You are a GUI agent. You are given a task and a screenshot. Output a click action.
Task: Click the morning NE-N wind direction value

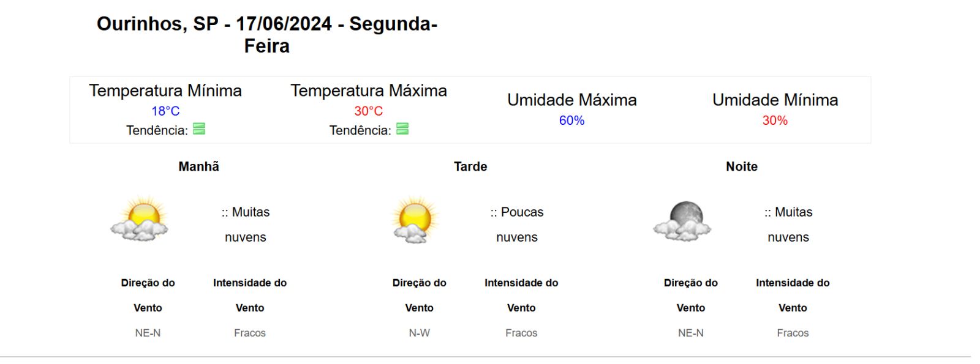coord(148,333)
